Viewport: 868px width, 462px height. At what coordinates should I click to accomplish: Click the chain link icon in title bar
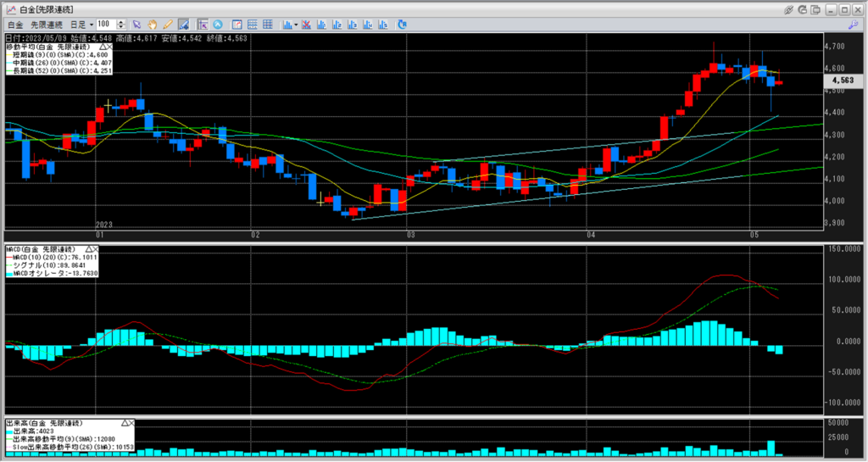(x=789, y=9)
